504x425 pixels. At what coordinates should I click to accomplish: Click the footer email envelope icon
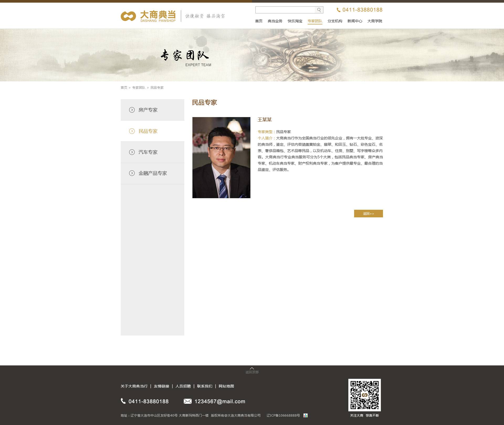[187, 401]
